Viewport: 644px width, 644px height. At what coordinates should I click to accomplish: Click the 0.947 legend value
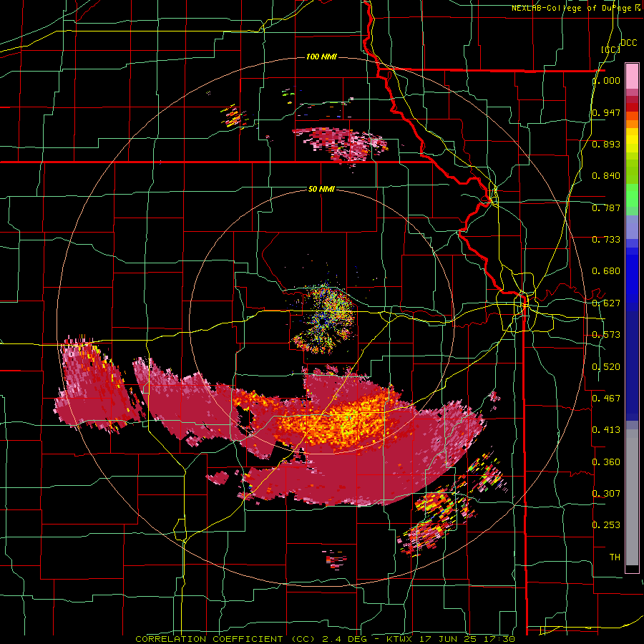(606, 112)
